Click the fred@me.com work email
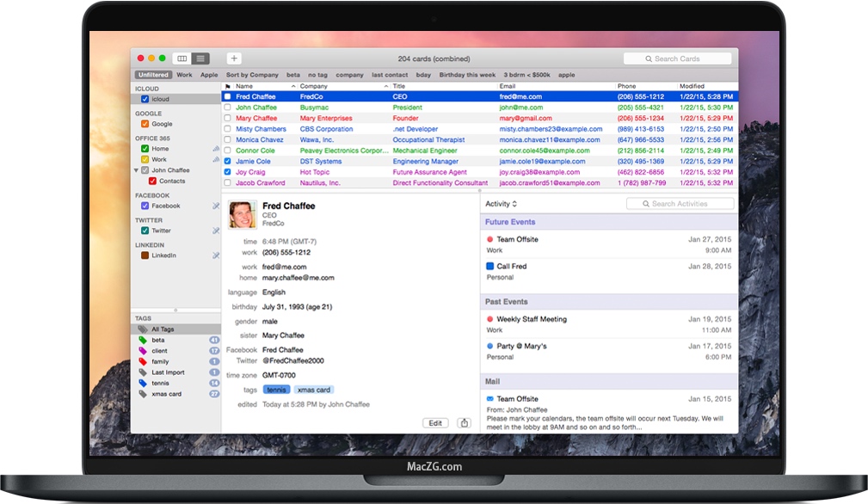The width and height of the screenshot is (868, 504). tap(284, 267)
